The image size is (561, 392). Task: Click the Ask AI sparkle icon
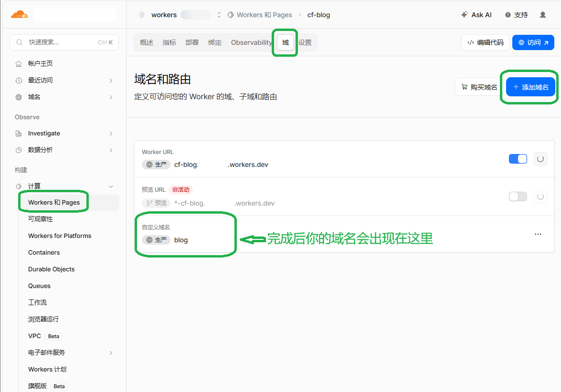pos(464,15)
